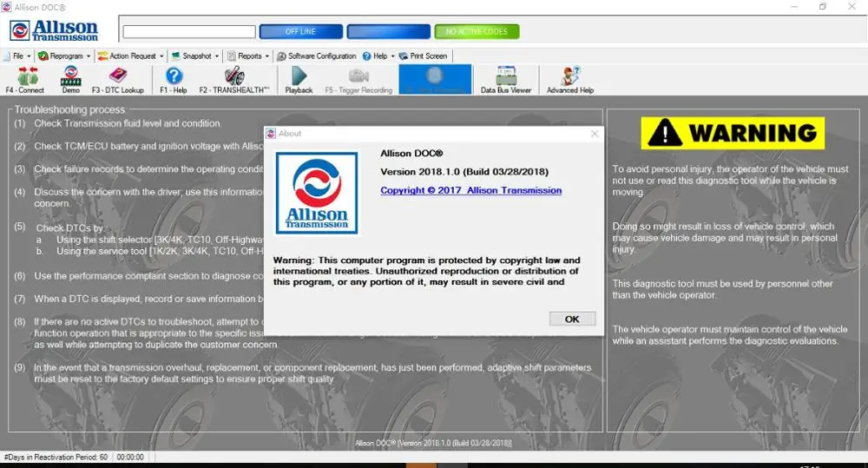
Task: Open Software Configuration
Action: [317, 56]
